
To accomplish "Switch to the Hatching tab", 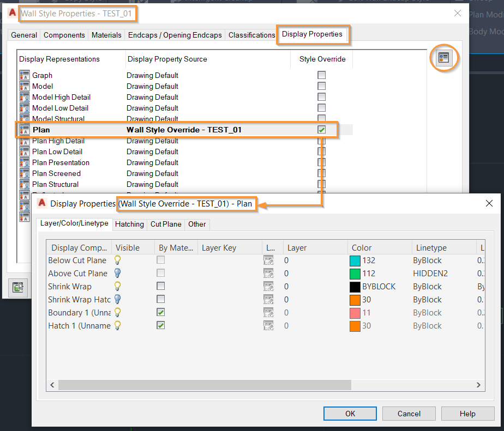I will pyautogui.click(x=129, y=224).
